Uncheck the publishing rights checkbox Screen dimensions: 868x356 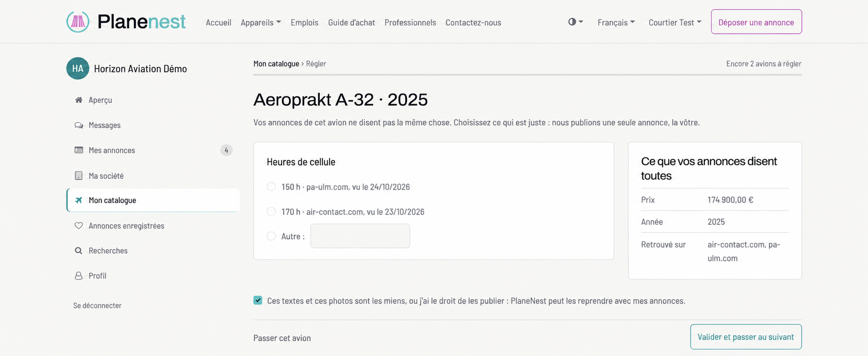tap(258, 300)
